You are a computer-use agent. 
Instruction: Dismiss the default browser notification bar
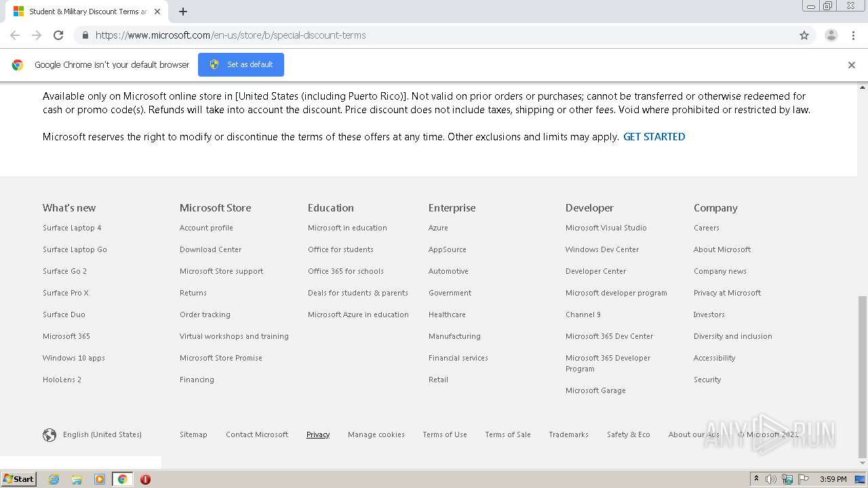[x=851, y=65]
